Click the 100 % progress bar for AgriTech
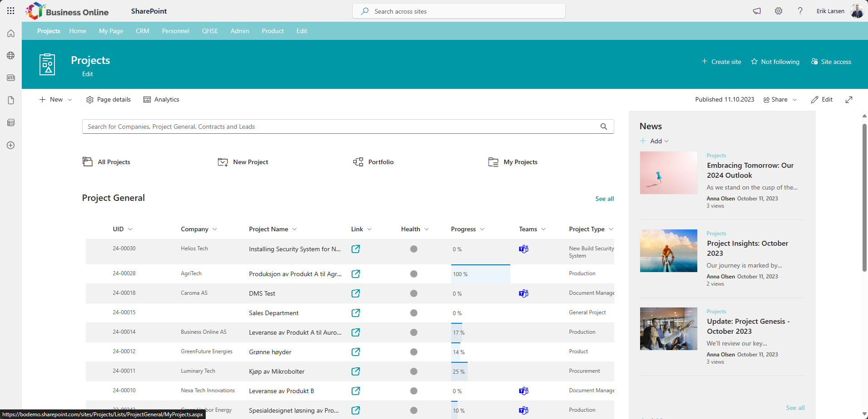This screenshot has width=868, height=419. pos(481,274)
